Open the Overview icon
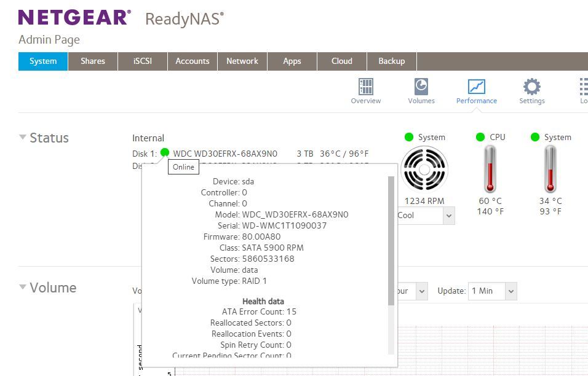 (366, 87)
